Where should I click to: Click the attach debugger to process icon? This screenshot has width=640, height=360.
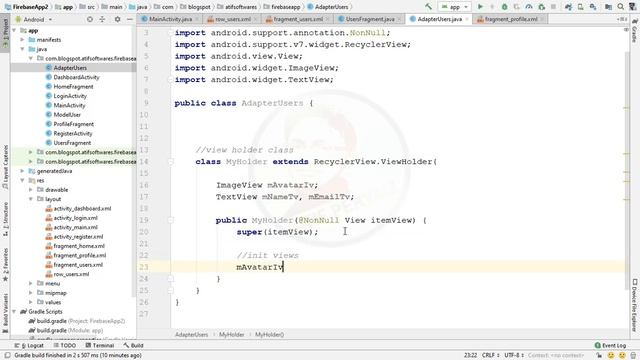pyautogui.click(x=542, y=7)
